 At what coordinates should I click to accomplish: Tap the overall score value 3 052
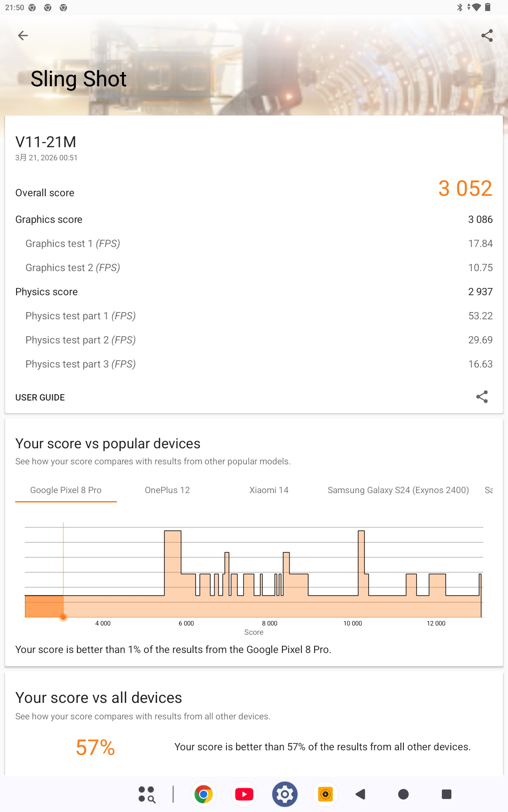(x=465, y=189)
